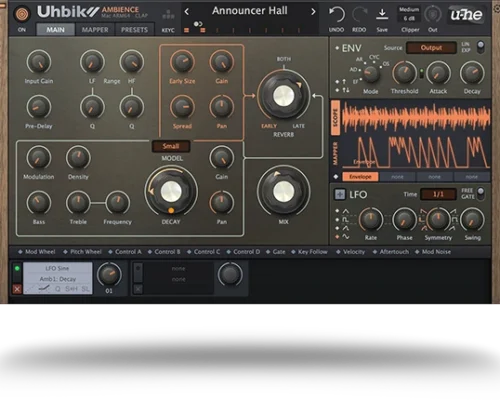Click the Early Size knob
Viewport: 500px width, 400px height.
(x=182, y=62)
